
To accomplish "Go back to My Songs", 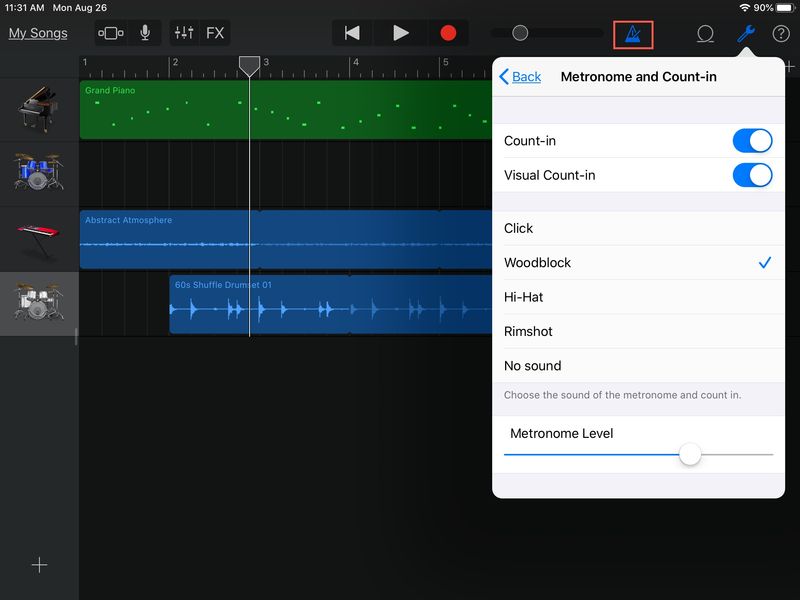I will 38,33.
